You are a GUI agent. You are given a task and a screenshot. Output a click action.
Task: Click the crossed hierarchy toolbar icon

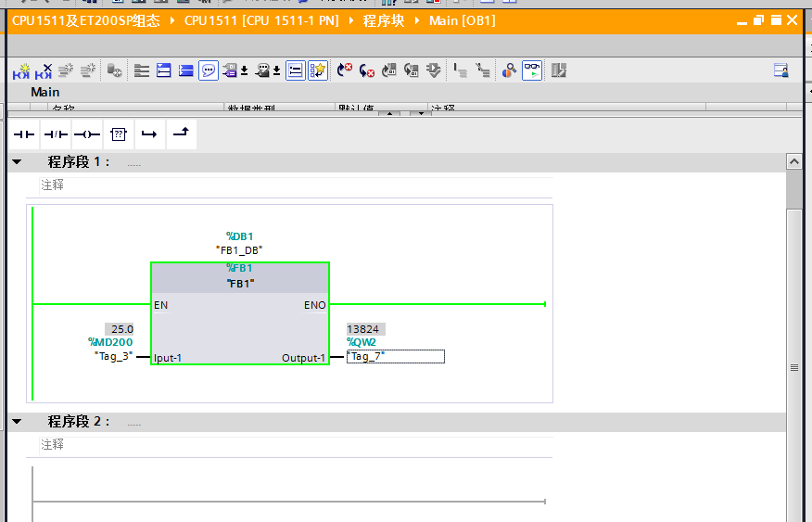pyautogui.click(x=483, y=70)
